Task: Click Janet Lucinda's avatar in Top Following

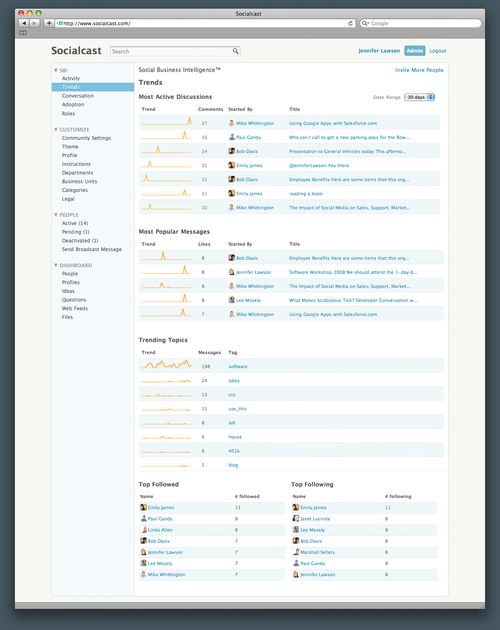Action: coord(296,519)
